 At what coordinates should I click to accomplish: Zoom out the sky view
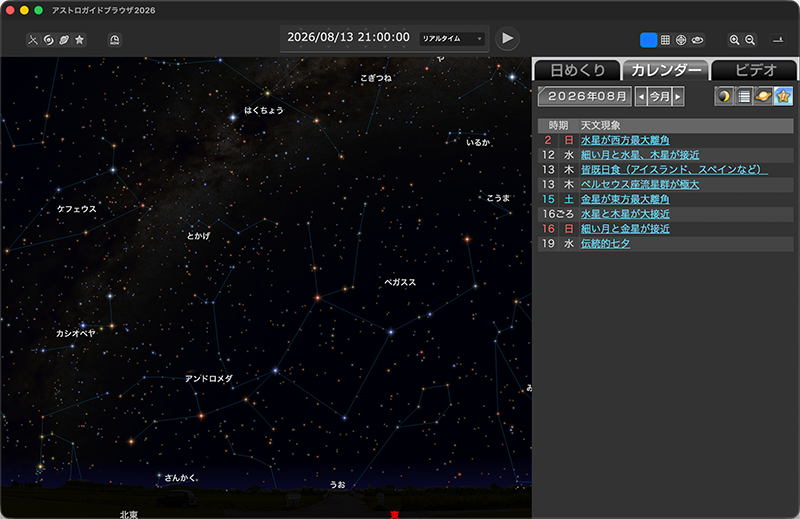coord(751,40)
